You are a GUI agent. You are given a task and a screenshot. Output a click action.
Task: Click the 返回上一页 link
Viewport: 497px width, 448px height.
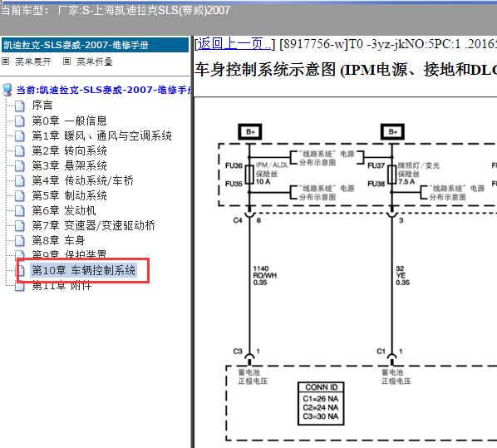[235, 43]
